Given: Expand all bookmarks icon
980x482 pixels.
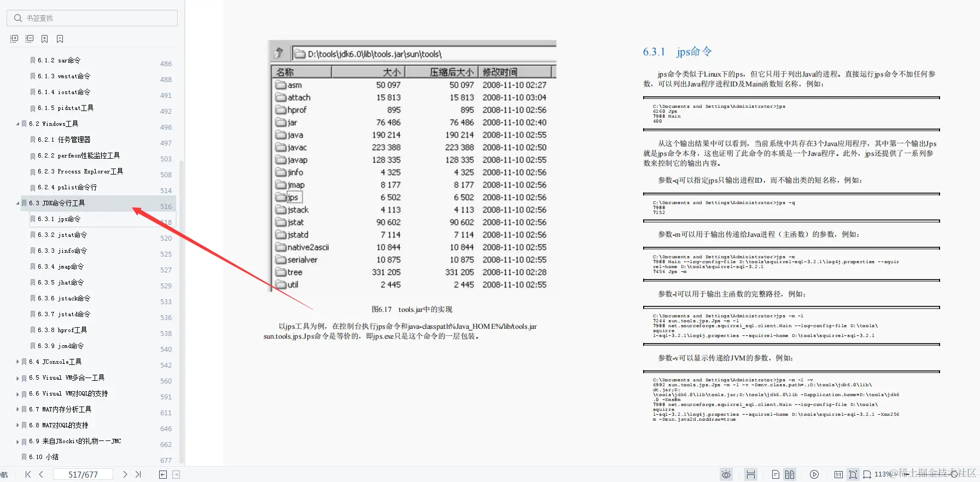Looking at the screenshot, I should click(x=14, y=39).
